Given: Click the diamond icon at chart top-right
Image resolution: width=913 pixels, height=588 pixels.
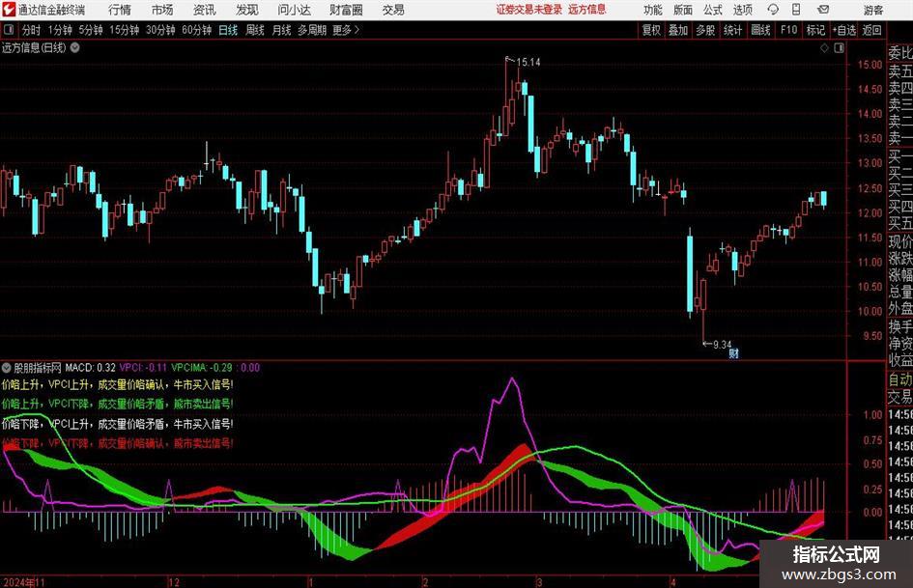Looking at the screenshot, I should click(824, 48).
